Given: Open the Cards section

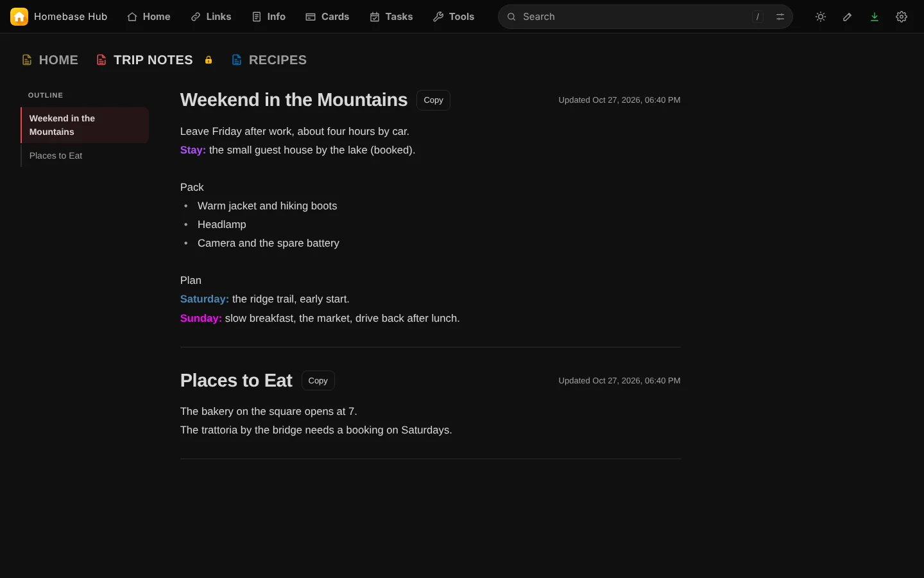Looking at the screenshot, I should [327, 17].
